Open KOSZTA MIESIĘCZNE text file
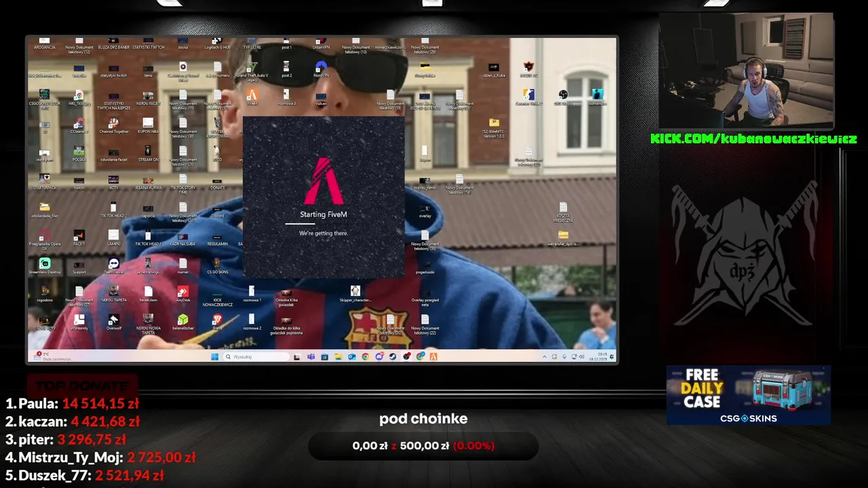This screenshot has width=868, height=488. [563, 212]
